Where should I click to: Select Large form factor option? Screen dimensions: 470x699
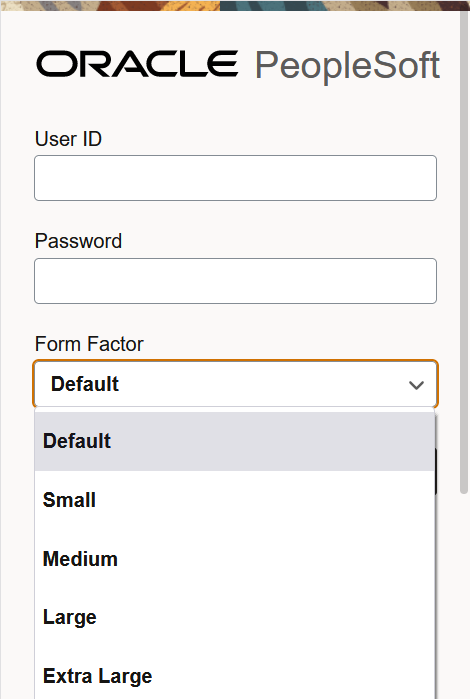coord(235,617)
